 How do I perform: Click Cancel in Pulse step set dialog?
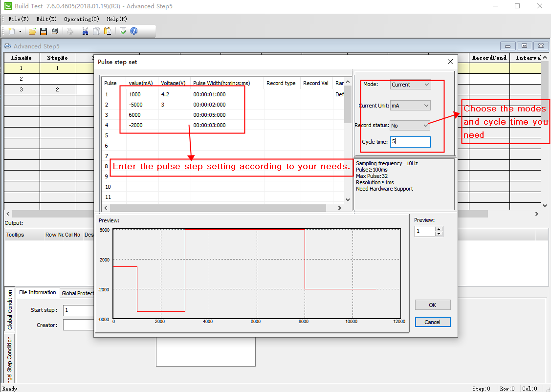(x=433, y=322)
